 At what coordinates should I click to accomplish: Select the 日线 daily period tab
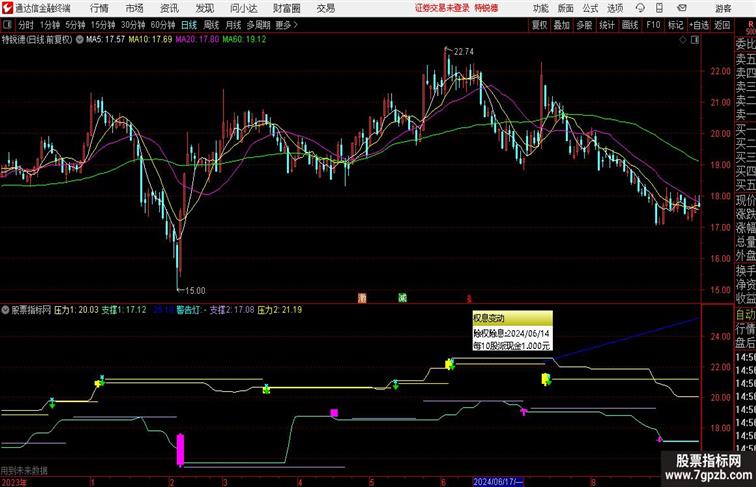pyautogui.click(x=189, y=25)
